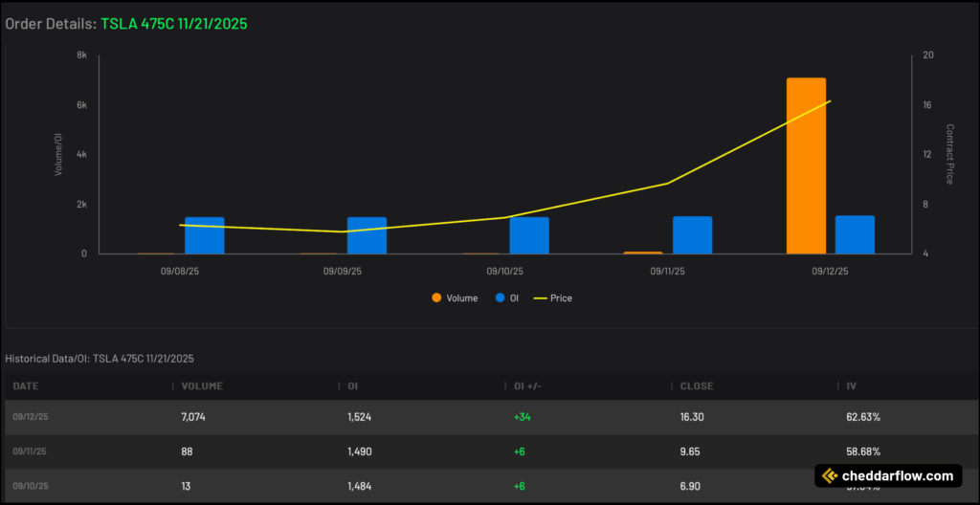980x505 pixels.
Task: Click the close price 6.90
Action: point(690,486)
